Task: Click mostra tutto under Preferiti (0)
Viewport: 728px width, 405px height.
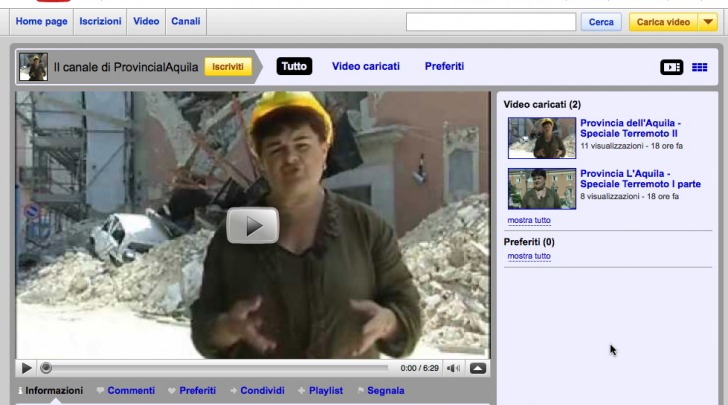Action: coord(529,256)
